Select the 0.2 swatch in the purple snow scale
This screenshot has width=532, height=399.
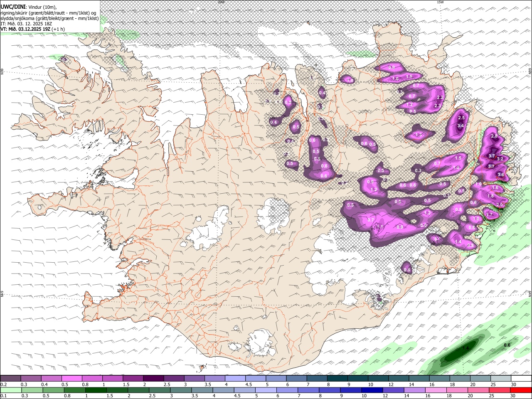click(x=10, y=379)
